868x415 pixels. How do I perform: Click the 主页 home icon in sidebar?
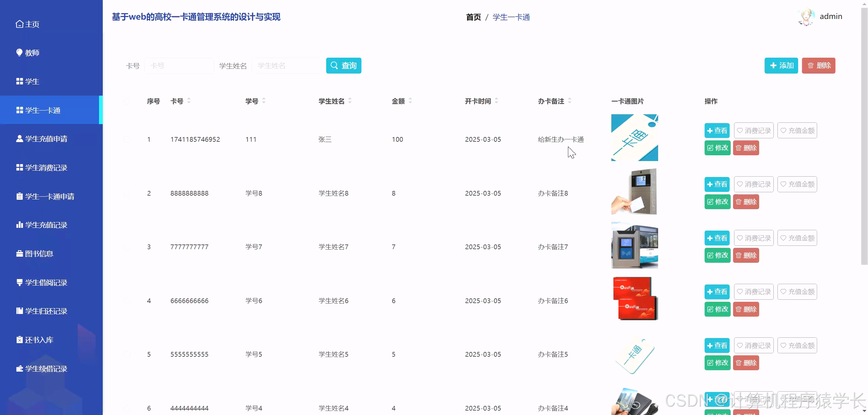(x=19, y=24)
